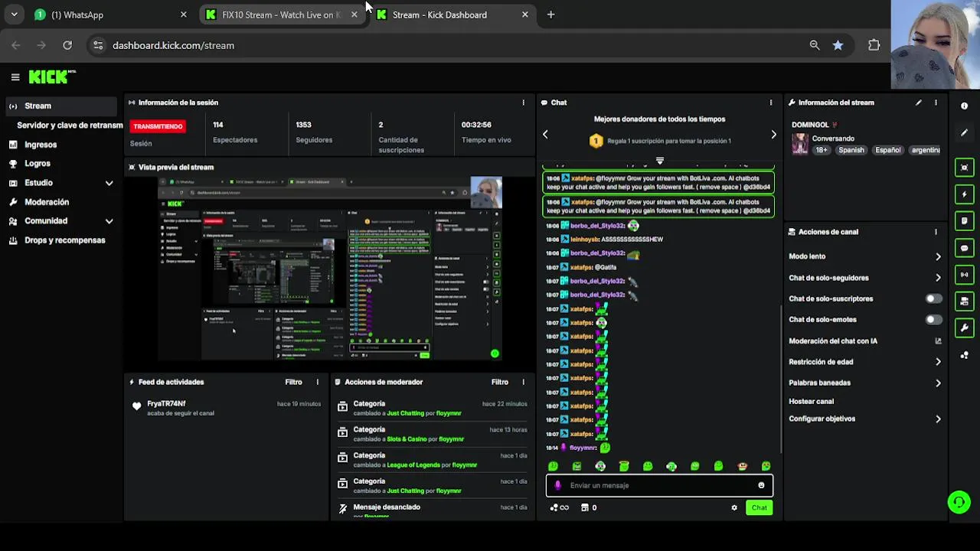
Task: Open Feed de actividades kebab menu
Action: pyautogui.click(x=318, y=382)
